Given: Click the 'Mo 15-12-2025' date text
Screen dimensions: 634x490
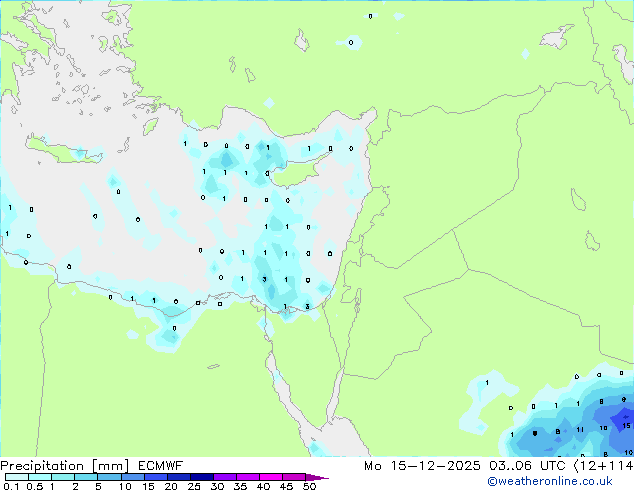Looking at the screenshot, I should click(x=422, y=466).
